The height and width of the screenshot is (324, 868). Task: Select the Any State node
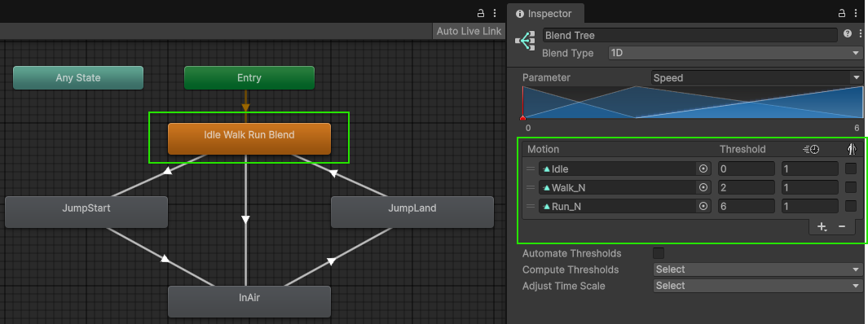tap(78, 78)
